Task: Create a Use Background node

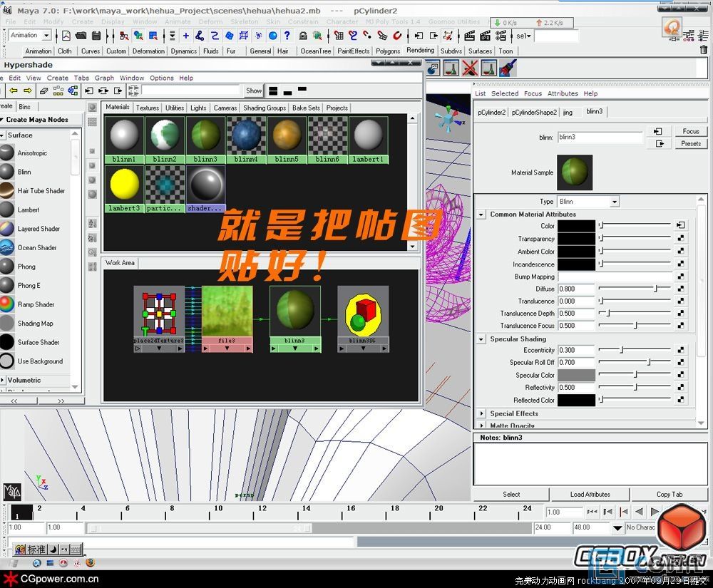Action: point(40,361)
